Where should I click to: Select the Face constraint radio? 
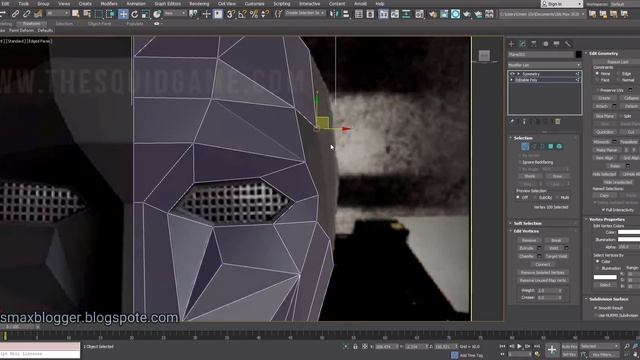[x=597, y=80]
